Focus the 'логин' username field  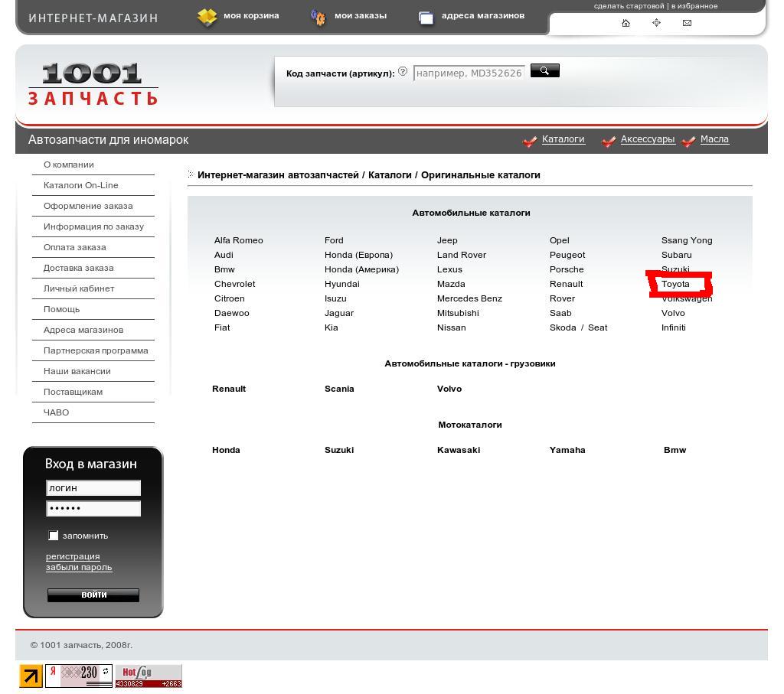(93, 487)
